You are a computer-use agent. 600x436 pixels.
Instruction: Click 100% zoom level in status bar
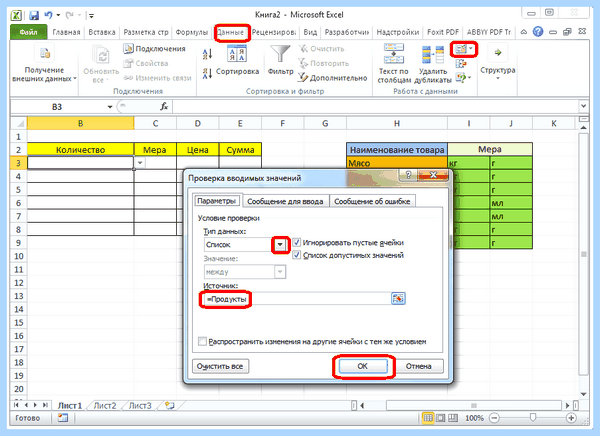(x=474, y=418)
